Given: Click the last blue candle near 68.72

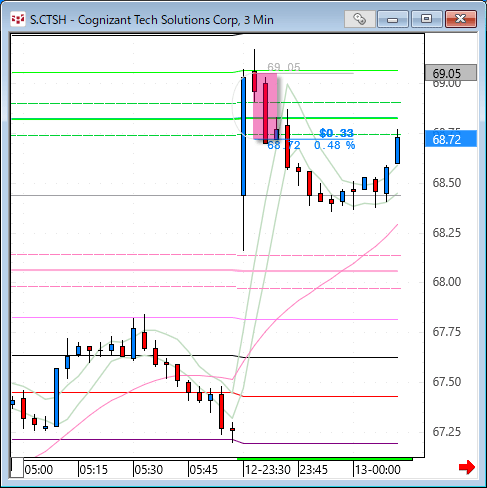Looking at the screenshot, I should [x=397, y=150].
